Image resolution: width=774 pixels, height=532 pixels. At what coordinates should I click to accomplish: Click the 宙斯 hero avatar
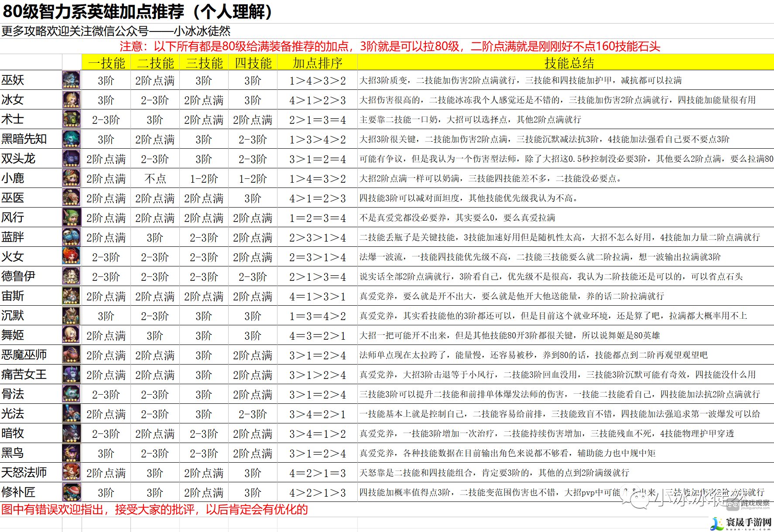pos(71,296)
